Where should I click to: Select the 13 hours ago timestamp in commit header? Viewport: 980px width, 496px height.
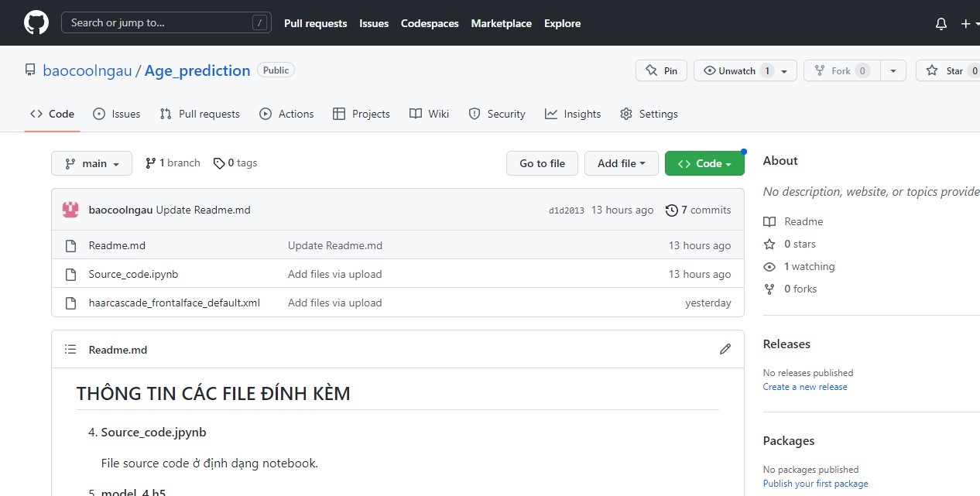pyautogui.click(x=622, y=210)
